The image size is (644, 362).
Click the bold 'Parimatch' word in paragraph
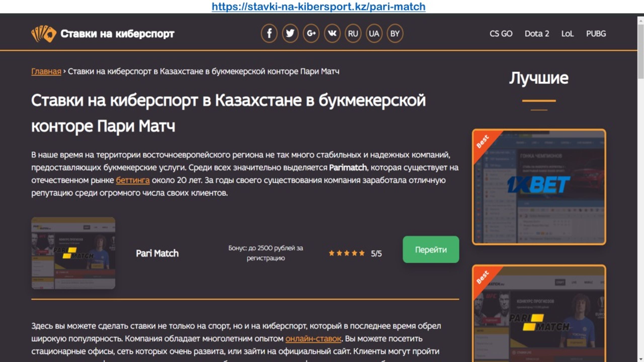(348, 167)
